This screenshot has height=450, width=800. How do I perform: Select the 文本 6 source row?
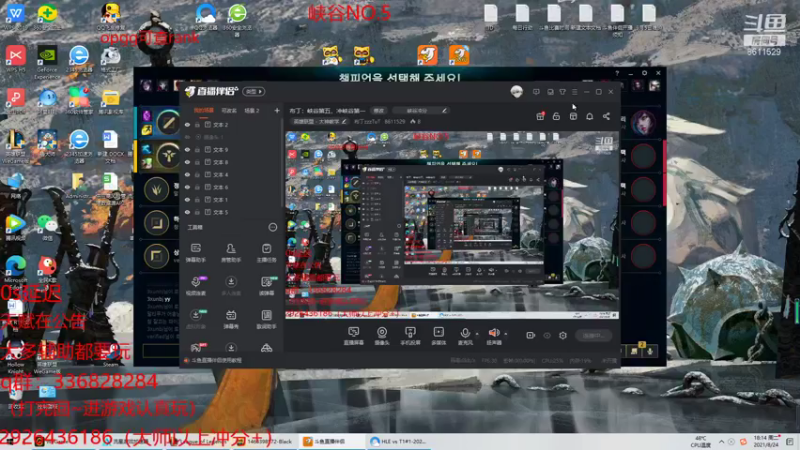point(232,187)
